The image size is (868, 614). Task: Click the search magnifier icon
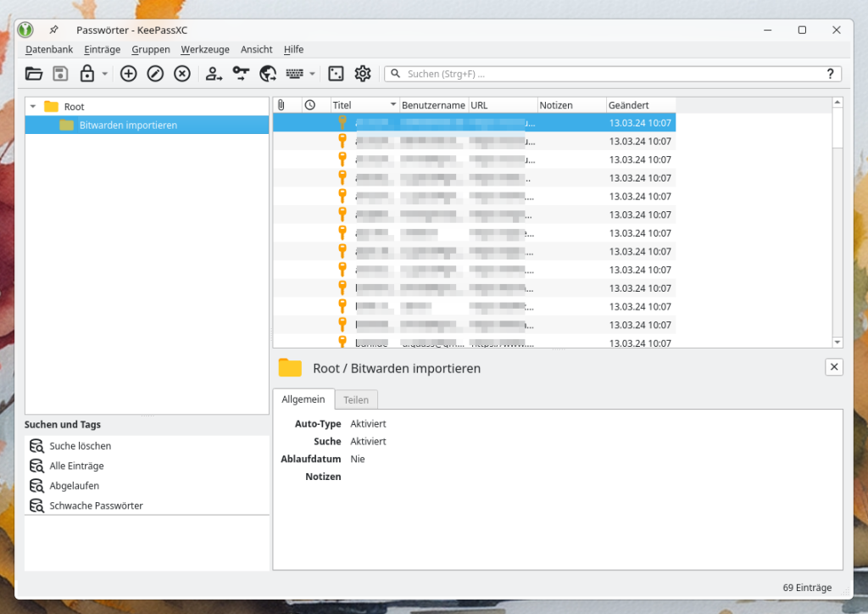tap(395, 74)
